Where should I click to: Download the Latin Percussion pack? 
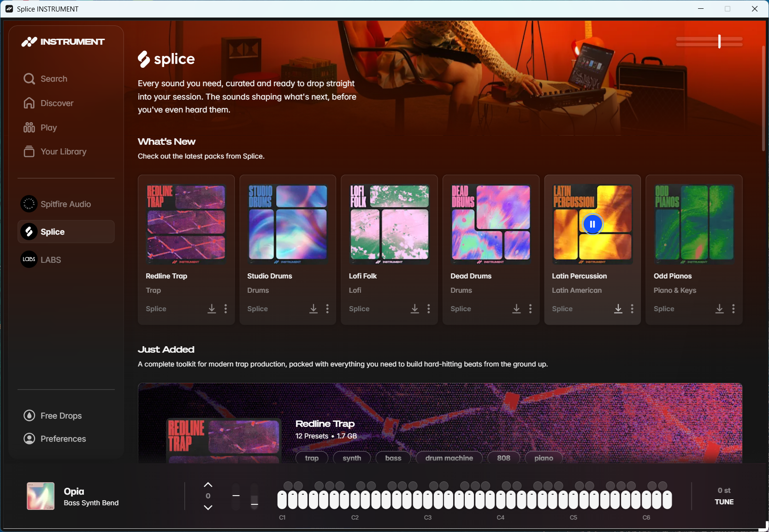click(x=618, y=309)
